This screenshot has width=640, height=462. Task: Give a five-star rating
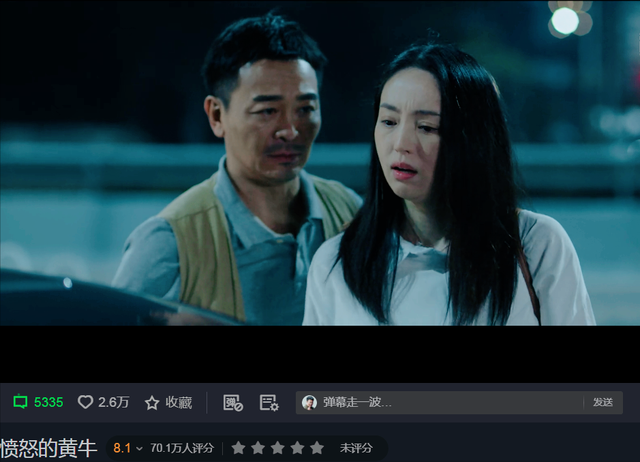(317, 448)
